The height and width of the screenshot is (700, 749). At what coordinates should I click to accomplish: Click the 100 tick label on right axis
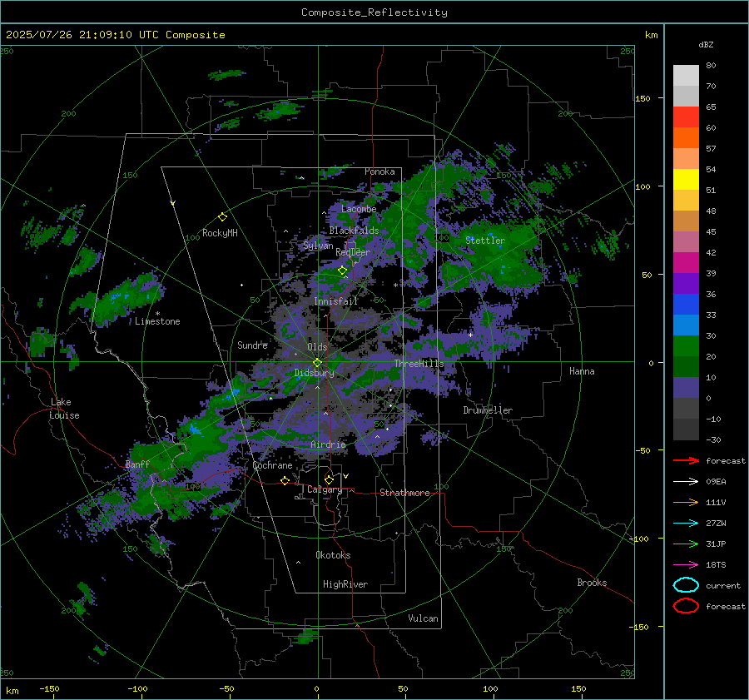(x=642, y=186)
